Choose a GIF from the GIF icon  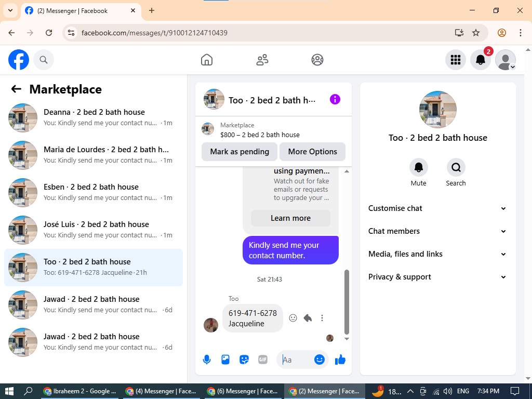tap(263, 360)
